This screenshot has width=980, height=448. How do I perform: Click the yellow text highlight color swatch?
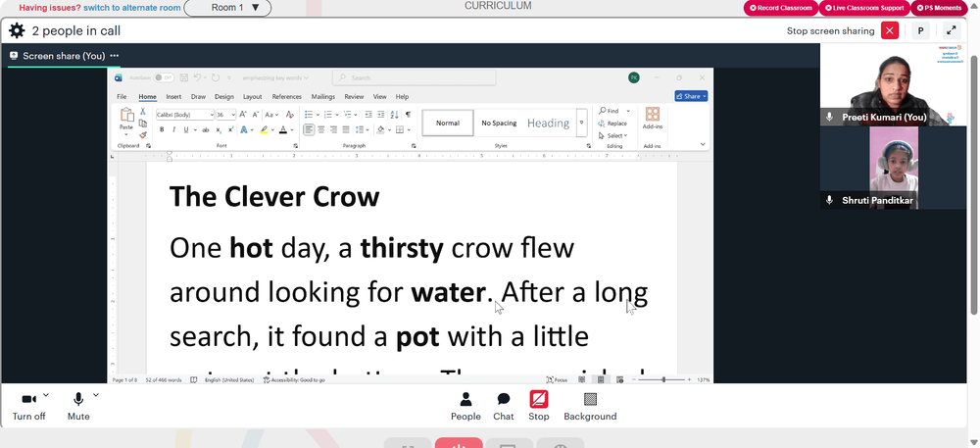click(x=264, y=130)
